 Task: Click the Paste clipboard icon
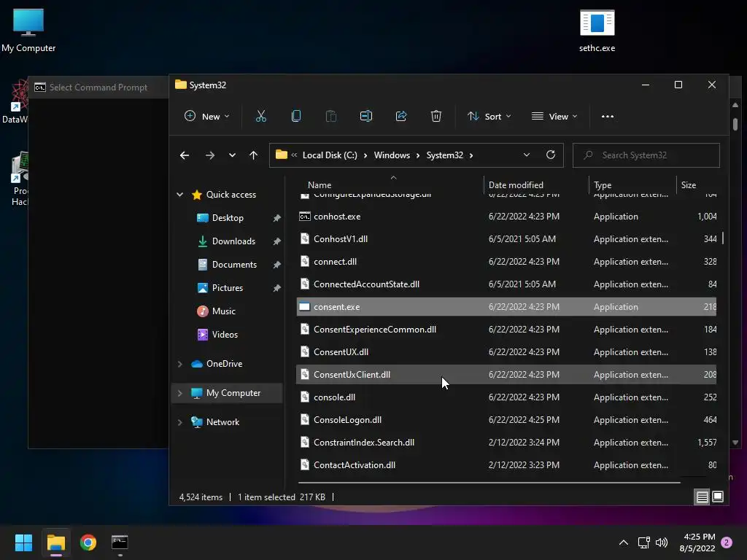[330, 116]
